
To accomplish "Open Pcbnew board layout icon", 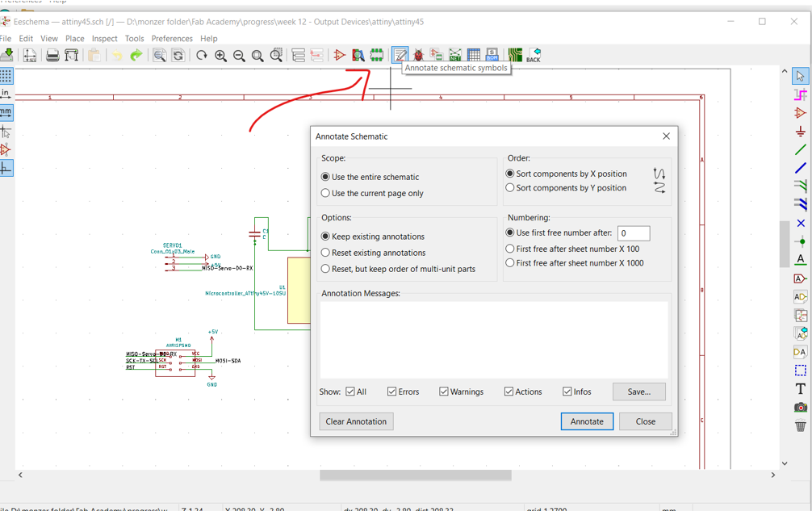I will click(515, 55).
